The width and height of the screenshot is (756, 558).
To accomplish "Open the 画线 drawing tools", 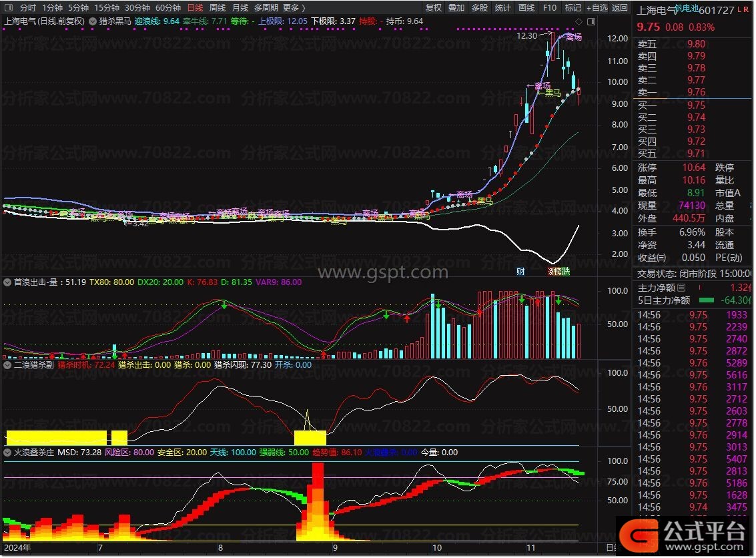I will 526,8.
